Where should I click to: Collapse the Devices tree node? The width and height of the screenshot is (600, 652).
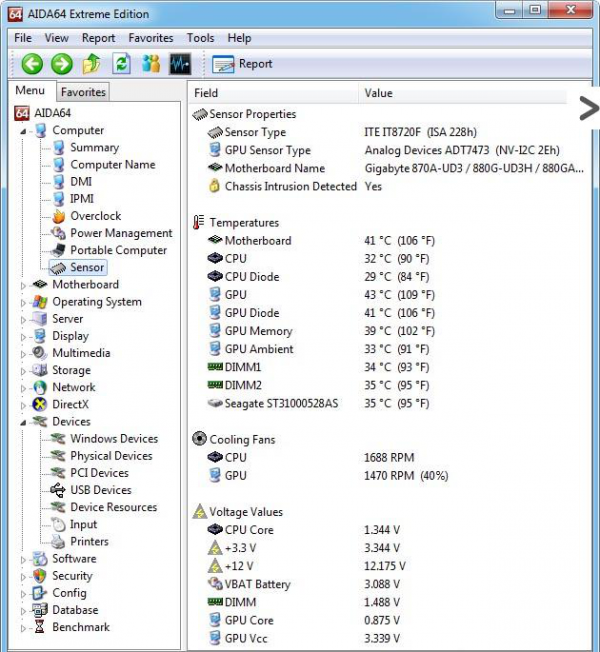(x=24, y=422)
